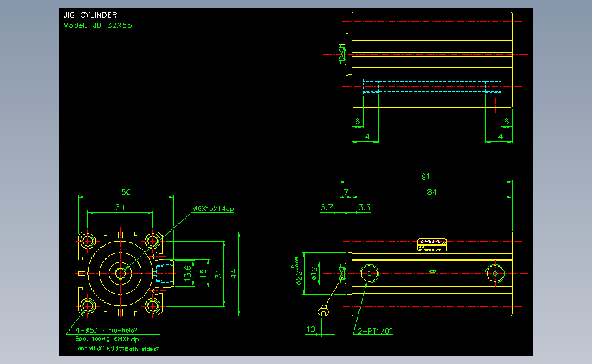
Task: Click the "3.7" dimension text
Action: (327, 208)
